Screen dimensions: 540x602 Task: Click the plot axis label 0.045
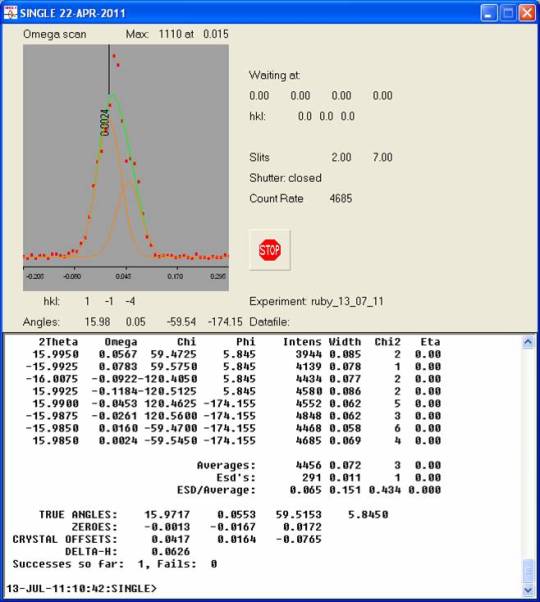(x=123, y=276)
